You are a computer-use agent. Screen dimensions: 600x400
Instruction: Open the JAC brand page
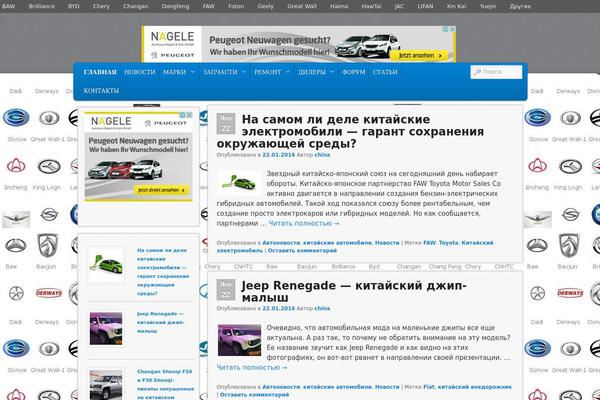(x=399, y=6)
